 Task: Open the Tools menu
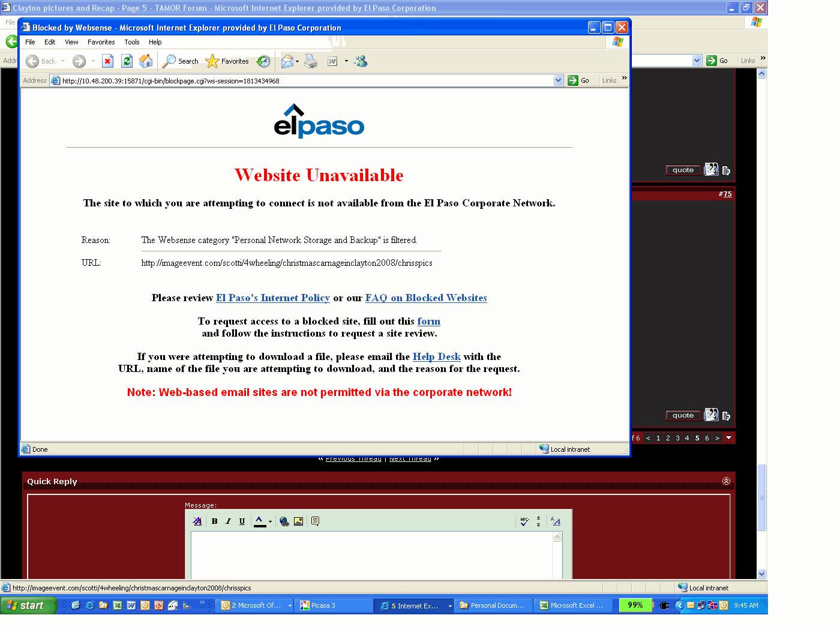(x=132, y=42)
